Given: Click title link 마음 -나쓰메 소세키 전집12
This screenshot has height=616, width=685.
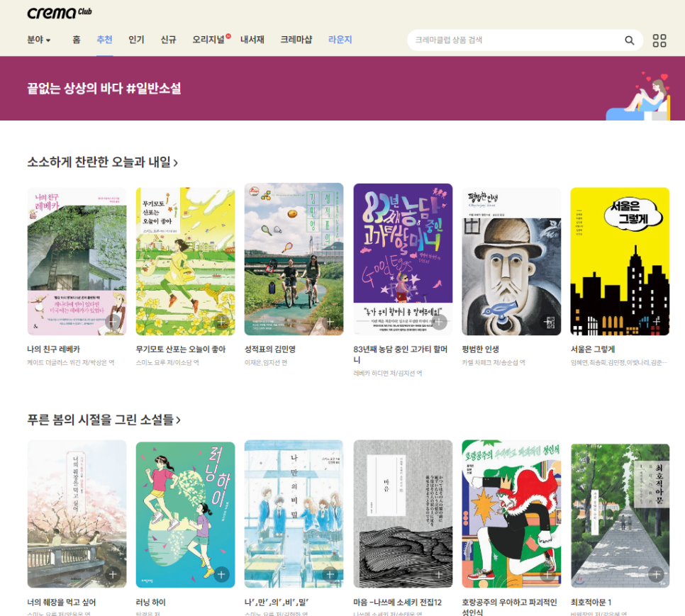Looking at the screenshot, I should [x=398, y=603].
